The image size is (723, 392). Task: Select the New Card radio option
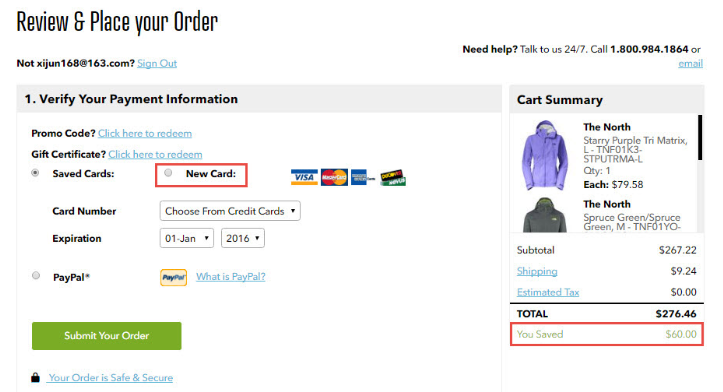(168, 172)
